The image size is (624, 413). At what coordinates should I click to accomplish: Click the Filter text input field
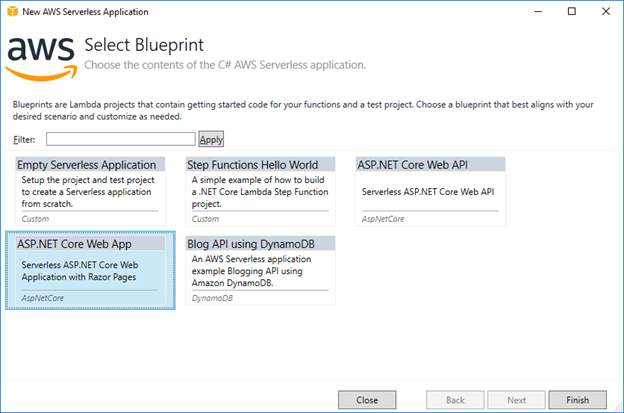(x=121, y=139)
